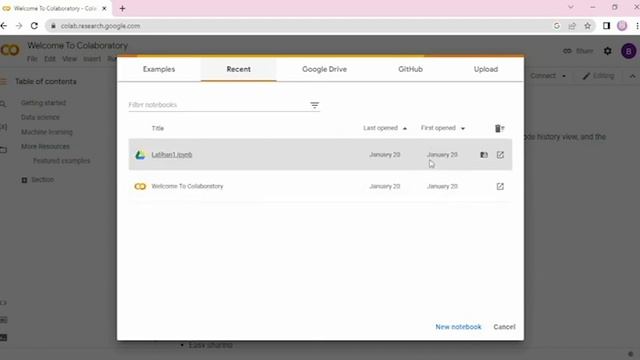Select the Recent tab

pos(238,69)
